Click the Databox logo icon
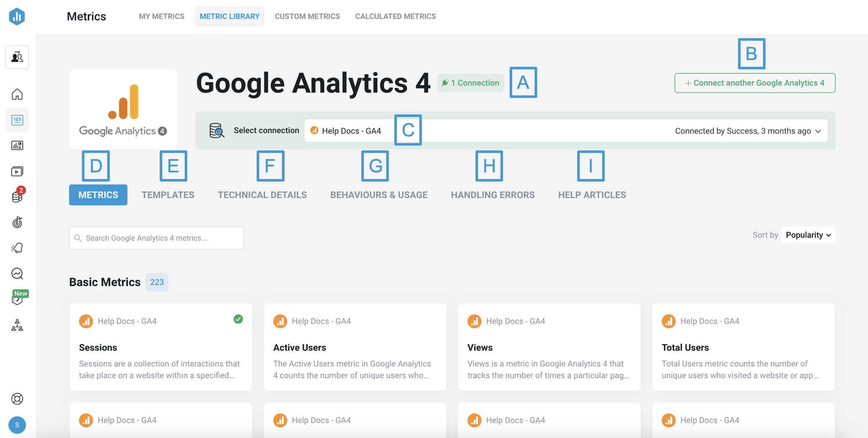 pos(17,16)
